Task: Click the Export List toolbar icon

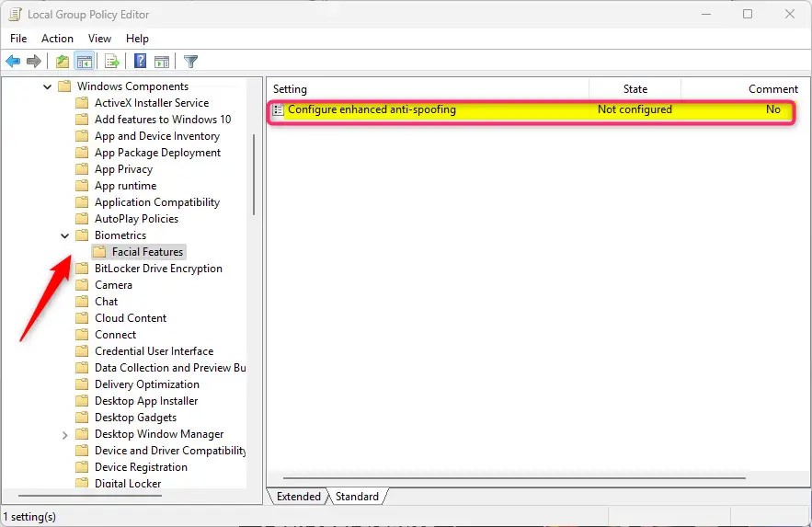Action: [x=112, y=62]
